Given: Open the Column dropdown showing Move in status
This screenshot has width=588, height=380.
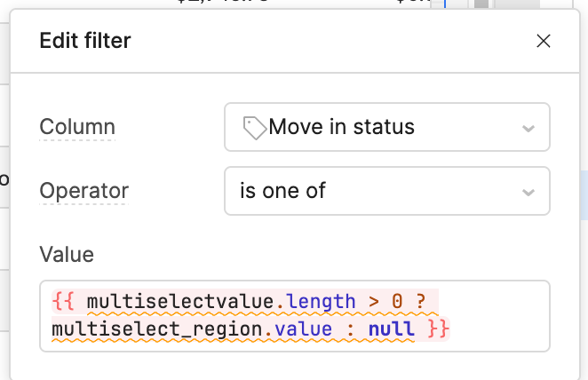Looking at the screenshot, I should (387, 127).
